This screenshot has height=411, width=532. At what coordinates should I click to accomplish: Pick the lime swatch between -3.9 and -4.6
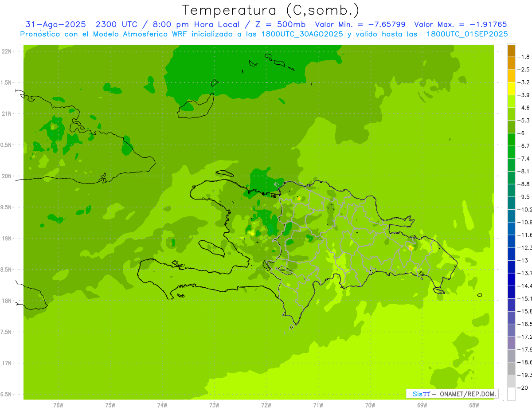coord(511,101)
